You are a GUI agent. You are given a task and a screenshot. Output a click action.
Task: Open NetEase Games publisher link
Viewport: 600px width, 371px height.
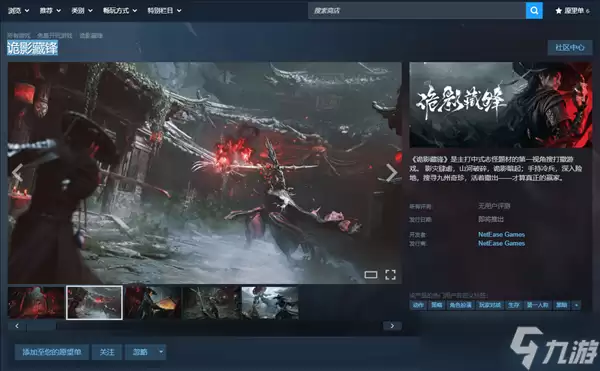[501, 243]
